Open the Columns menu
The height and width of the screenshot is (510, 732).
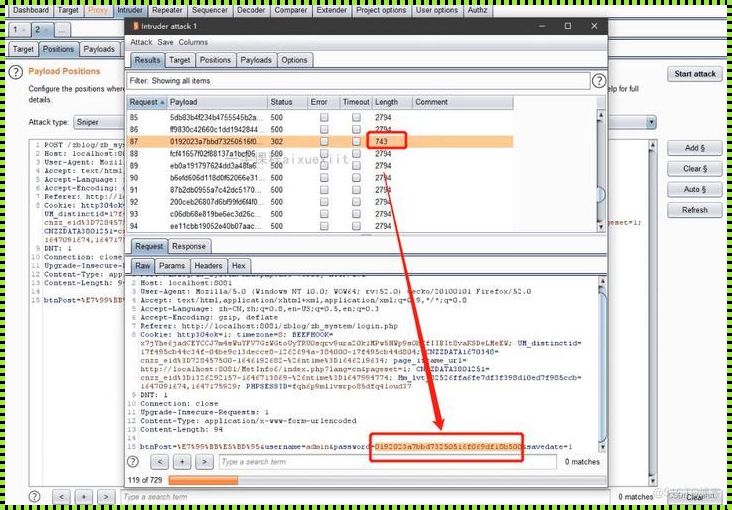tap(193, 42)
